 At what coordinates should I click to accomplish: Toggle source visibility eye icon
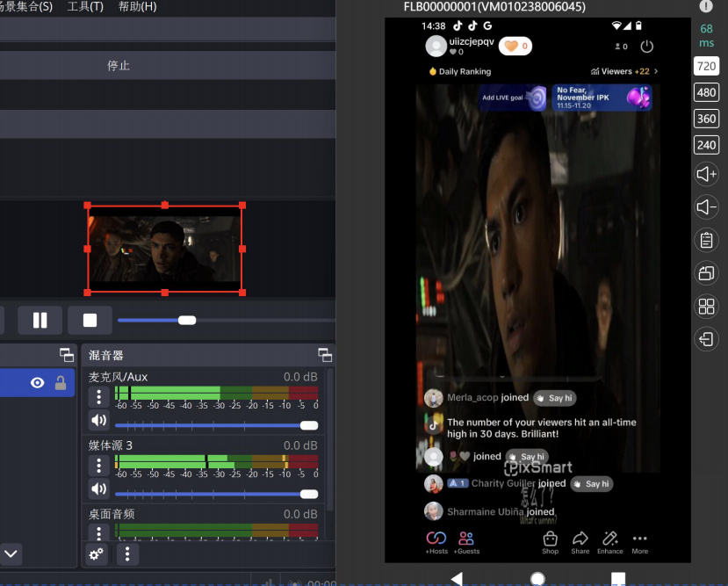[37, 383]
